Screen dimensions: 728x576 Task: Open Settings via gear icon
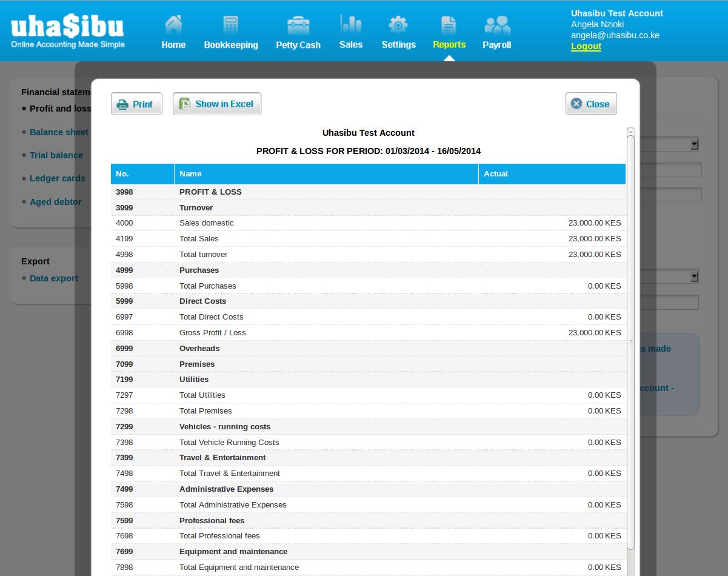click(x=398, y=24)
